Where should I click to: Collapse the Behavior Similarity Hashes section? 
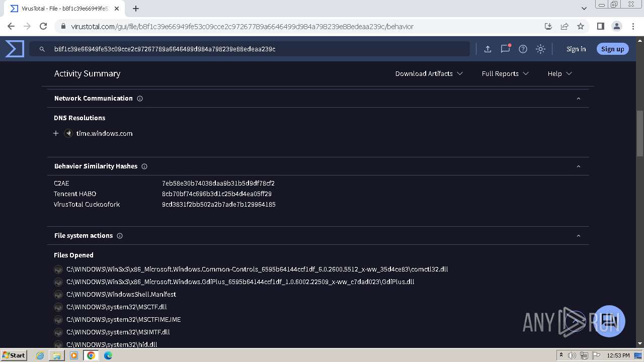(x=579, y=166)
